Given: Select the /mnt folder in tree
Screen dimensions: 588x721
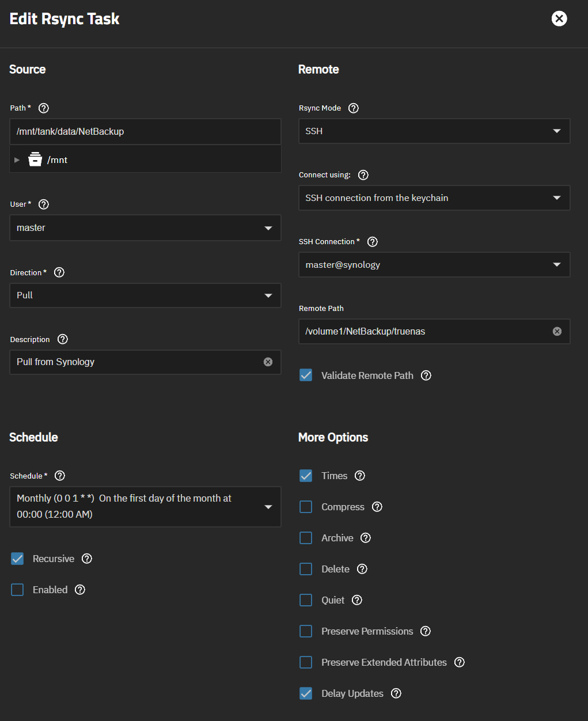Looking at the screenshot, I should tap(57, 160).
